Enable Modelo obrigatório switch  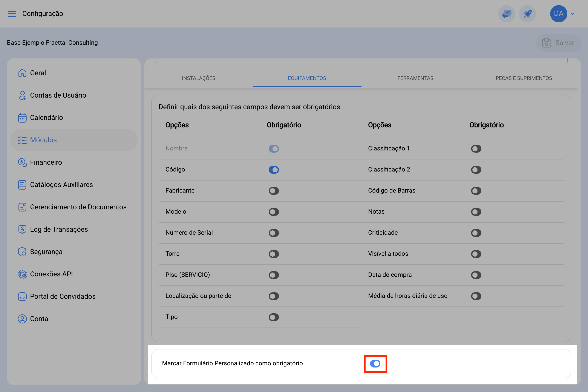[x=274, y=212]
